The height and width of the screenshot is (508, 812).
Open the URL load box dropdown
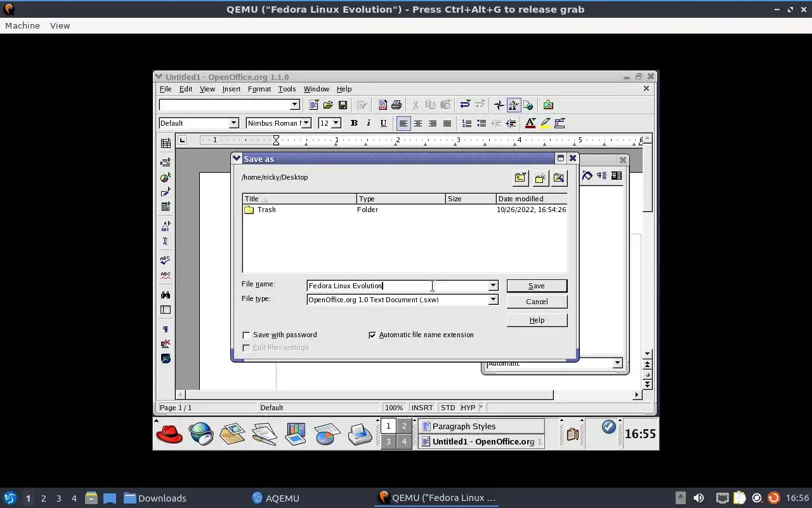[x=294, y=105]
